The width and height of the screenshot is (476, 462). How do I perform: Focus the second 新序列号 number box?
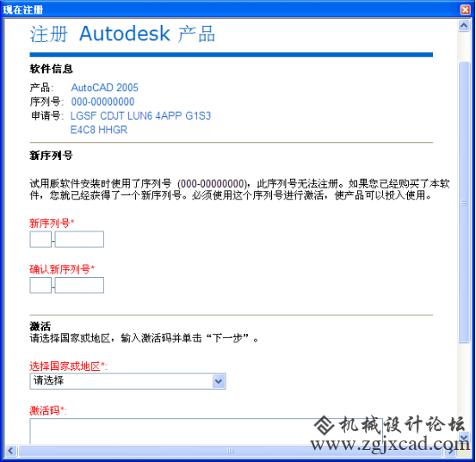(x=79, y=239)
